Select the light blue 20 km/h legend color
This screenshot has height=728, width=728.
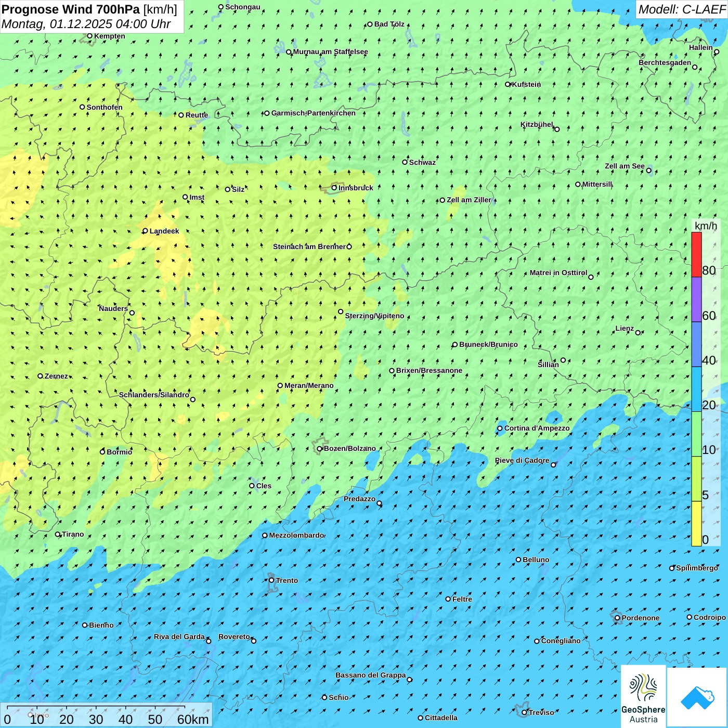point(696,389)
